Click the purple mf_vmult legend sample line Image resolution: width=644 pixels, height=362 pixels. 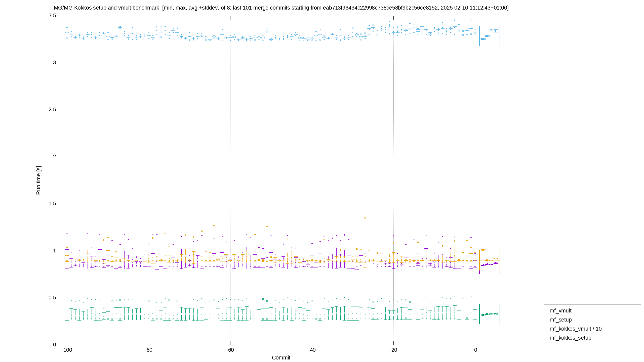630,311
